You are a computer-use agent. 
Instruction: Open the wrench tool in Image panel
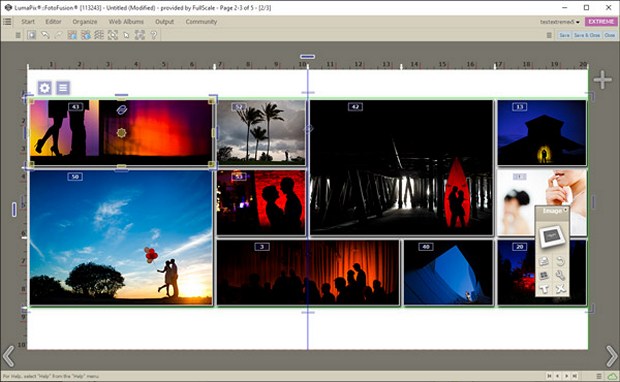(560, 276)
